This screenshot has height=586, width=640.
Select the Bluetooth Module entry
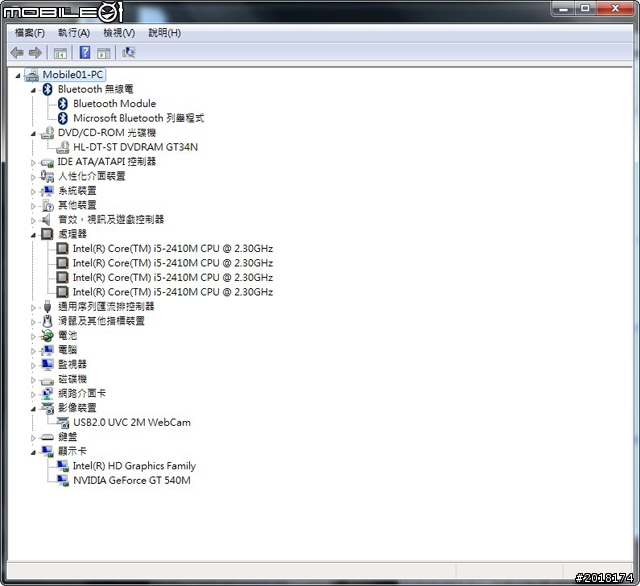[114, 104]
